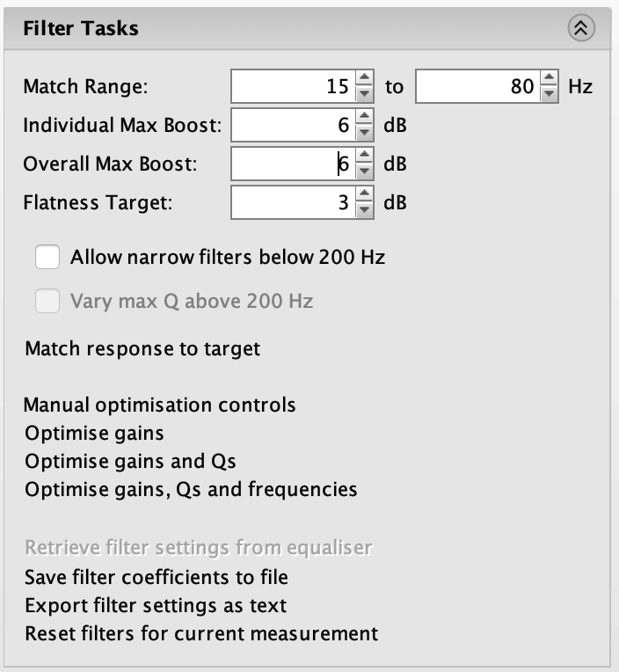Image resolution: width=619 pixels, height=672 pixels.
Task: Enable Allow narrow filters below 200 Hz
Action: (x=47, y=257)
